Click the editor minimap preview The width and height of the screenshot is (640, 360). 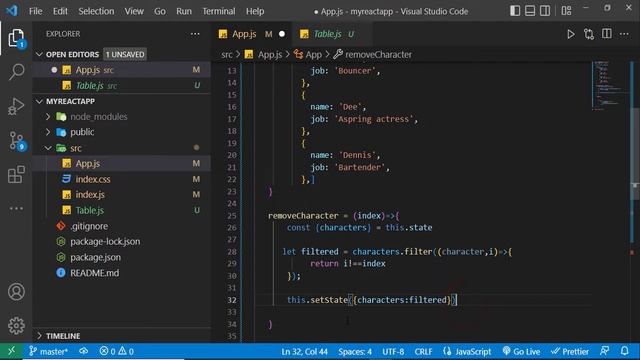[x=610, y=86]
